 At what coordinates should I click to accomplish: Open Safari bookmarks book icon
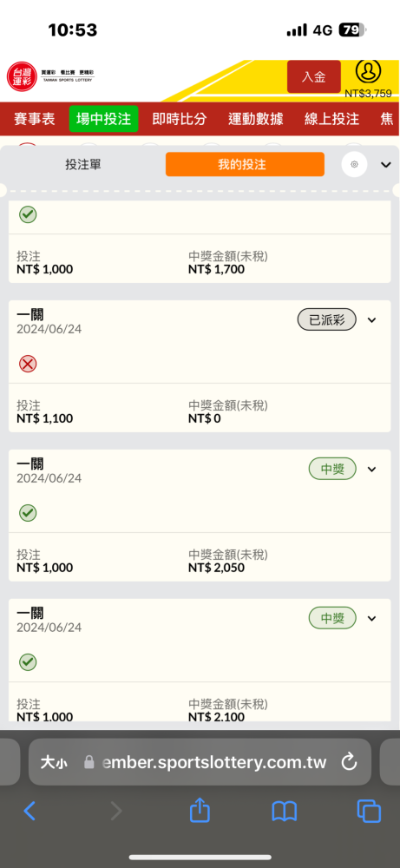(x=285, y=812)
